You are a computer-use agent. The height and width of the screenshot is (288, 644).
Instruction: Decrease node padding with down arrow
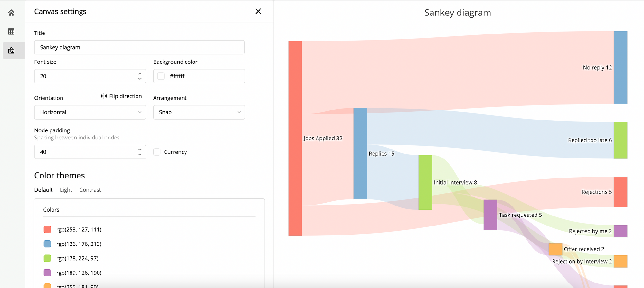pos(140,155)
